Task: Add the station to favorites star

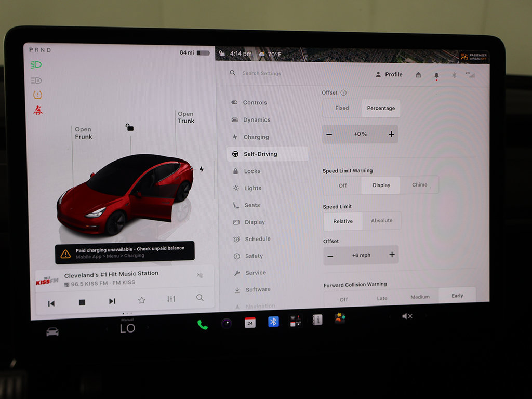Action: tap(141, 300)
